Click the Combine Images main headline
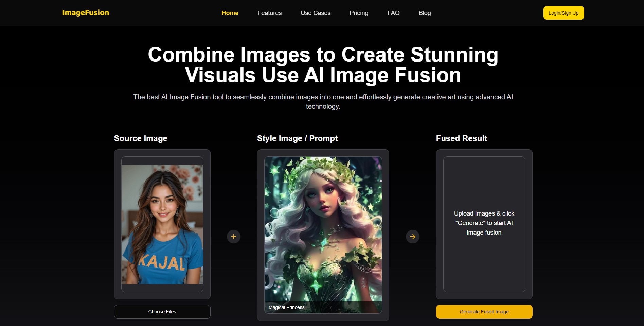The height and width of the screenshot is (326, 644). point(323,65)
